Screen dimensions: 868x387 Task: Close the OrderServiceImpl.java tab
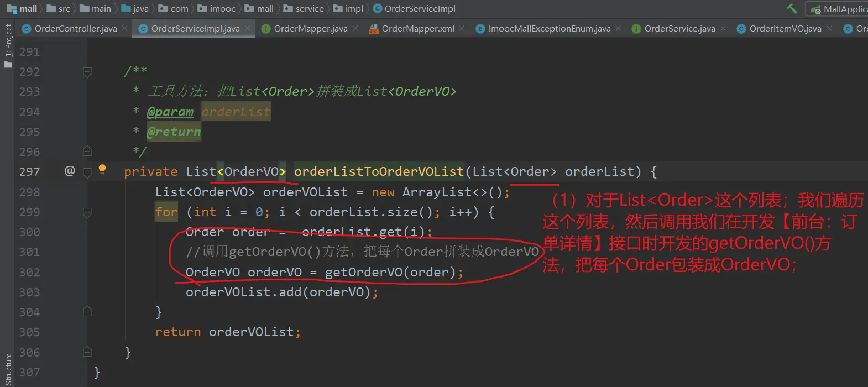248,28
